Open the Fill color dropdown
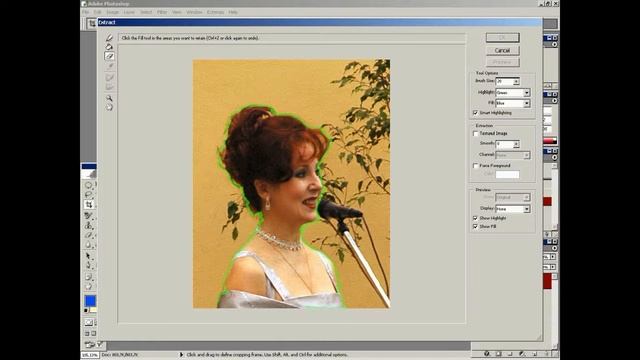 click(527, 103)
